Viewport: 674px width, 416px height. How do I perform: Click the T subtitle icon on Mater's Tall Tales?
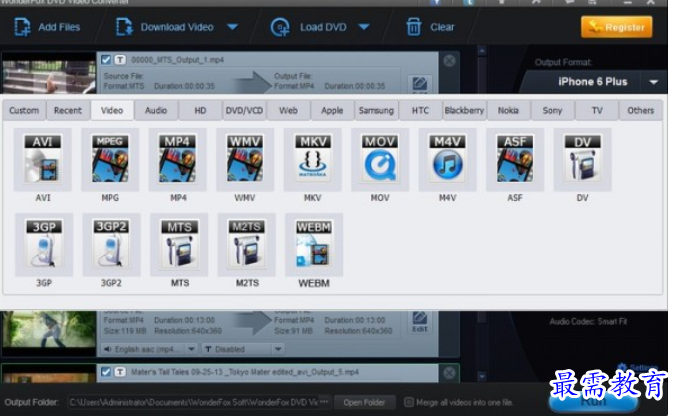pos(120,372)
